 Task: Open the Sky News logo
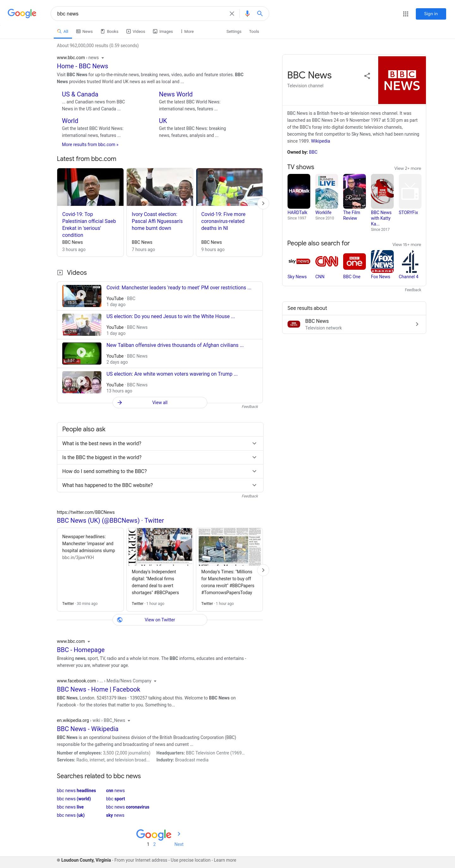coord(298,262)
